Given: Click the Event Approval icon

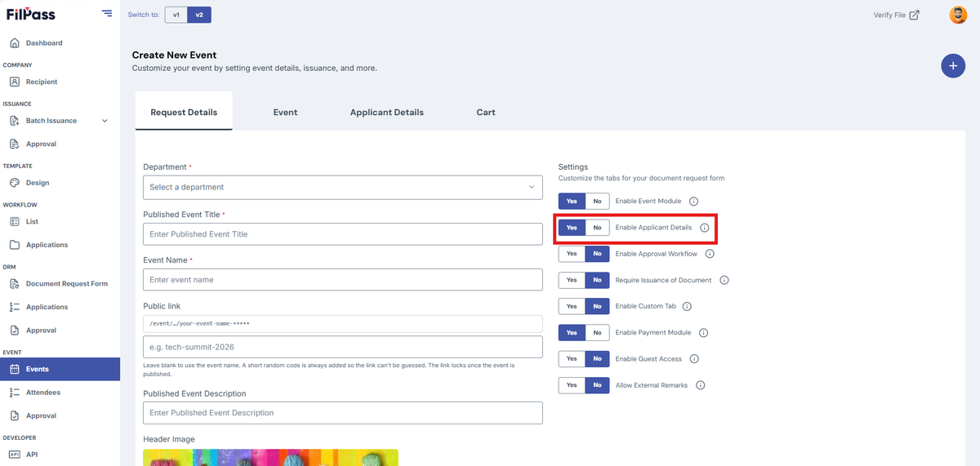Looking at the screenshot, I should click(15, 415).
